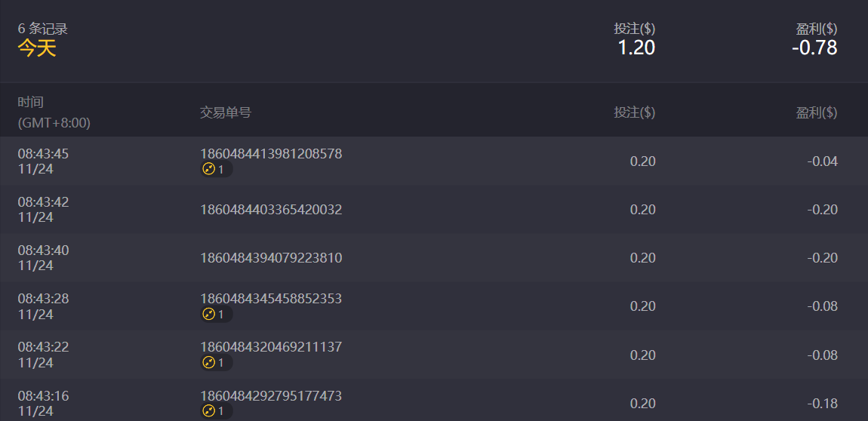
Task: Click the 投注($) column header in table
Action: click(x=634, y=112)
